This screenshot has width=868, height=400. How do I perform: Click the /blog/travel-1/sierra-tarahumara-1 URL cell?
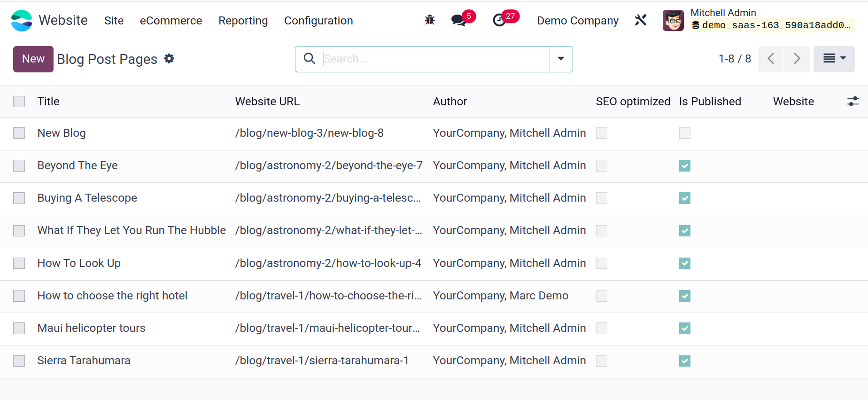322,361
